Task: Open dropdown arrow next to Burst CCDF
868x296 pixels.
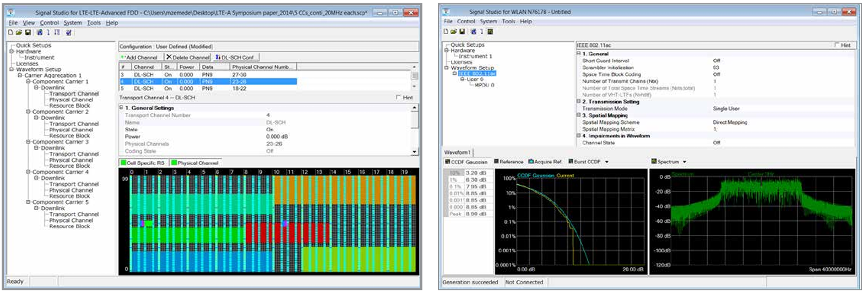Action: click(x=607, y=162)
